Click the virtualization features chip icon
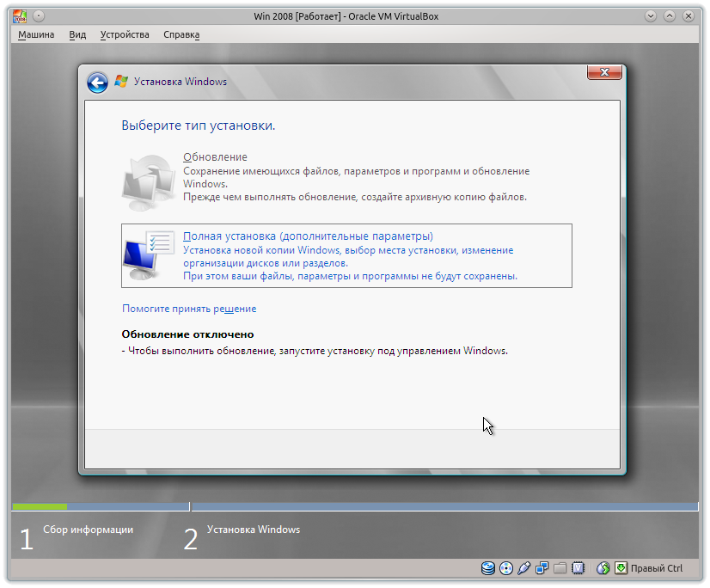710x588 pixels. [578, 568]
